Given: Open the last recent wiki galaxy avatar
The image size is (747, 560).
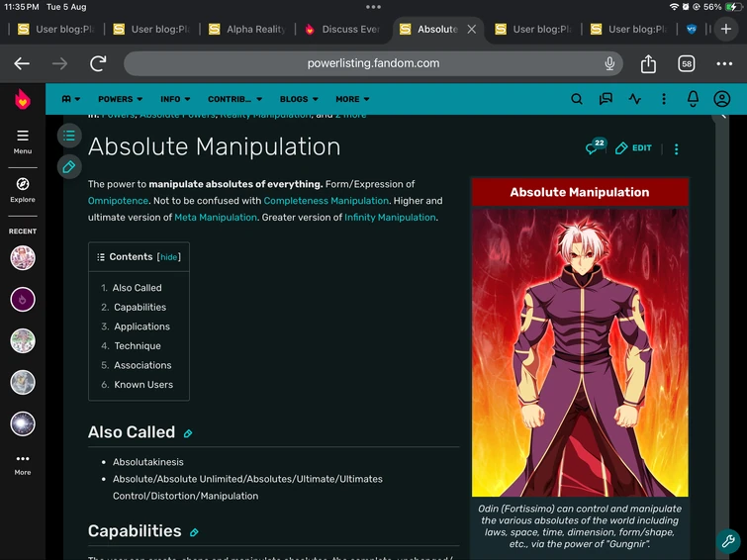Looking at the screenshot, I should 23,423.
